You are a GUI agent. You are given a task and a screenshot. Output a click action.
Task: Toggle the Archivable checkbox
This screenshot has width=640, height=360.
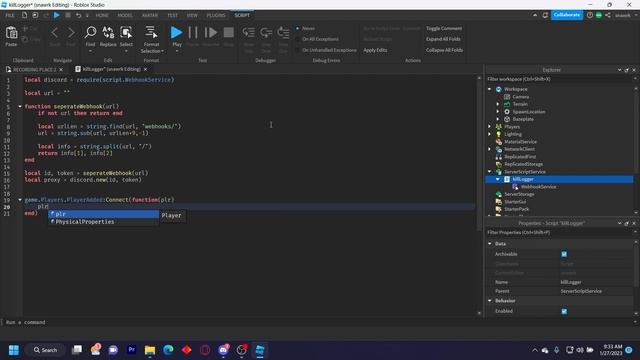tap(564, 254)
